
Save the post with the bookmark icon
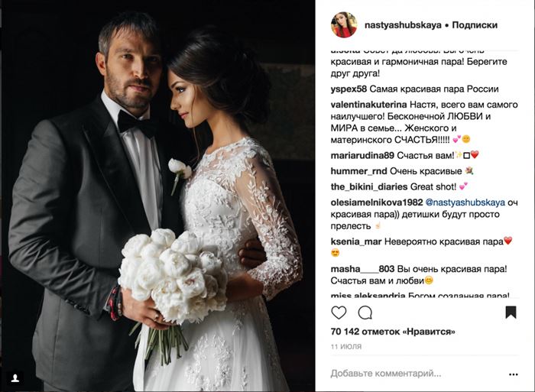(x=511, y=313)
